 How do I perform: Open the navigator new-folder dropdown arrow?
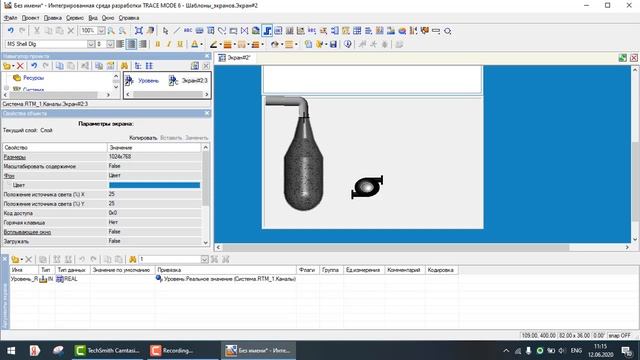point(13,66)
